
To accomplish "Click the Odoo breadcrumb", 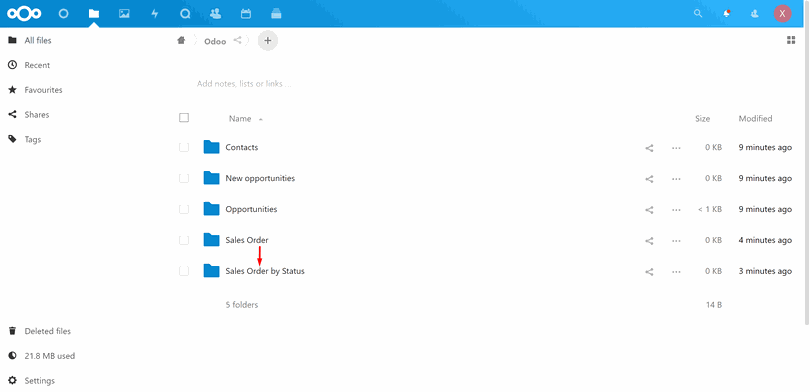I will pyautogui.click(x=215, y=41).
